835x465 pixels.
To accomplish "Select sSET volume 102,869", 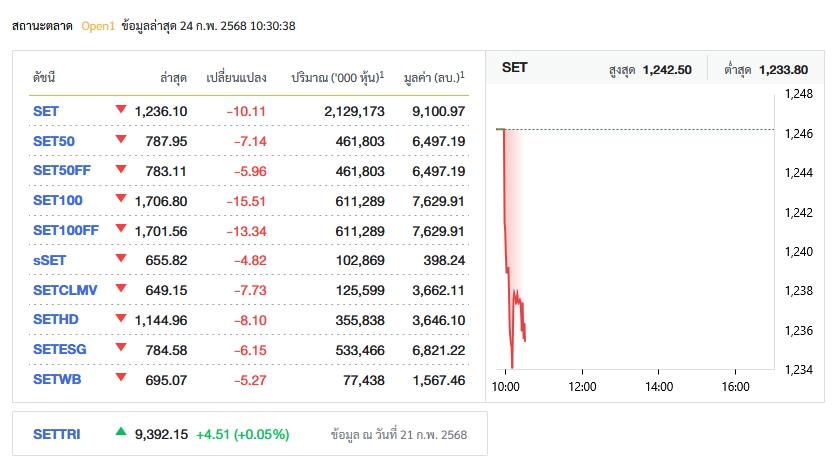I will coord(360,260).
